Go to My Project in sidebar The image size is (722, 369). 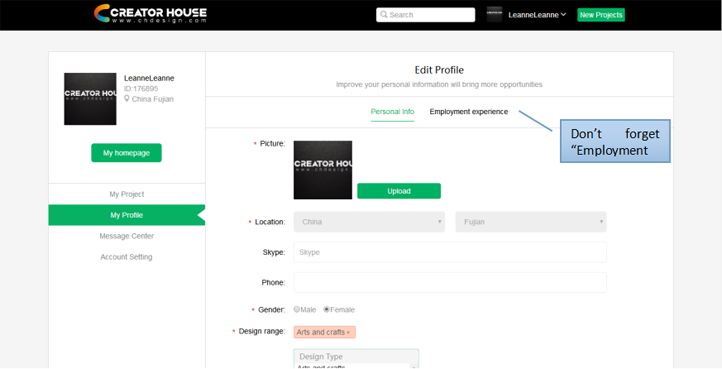(127, 194)
